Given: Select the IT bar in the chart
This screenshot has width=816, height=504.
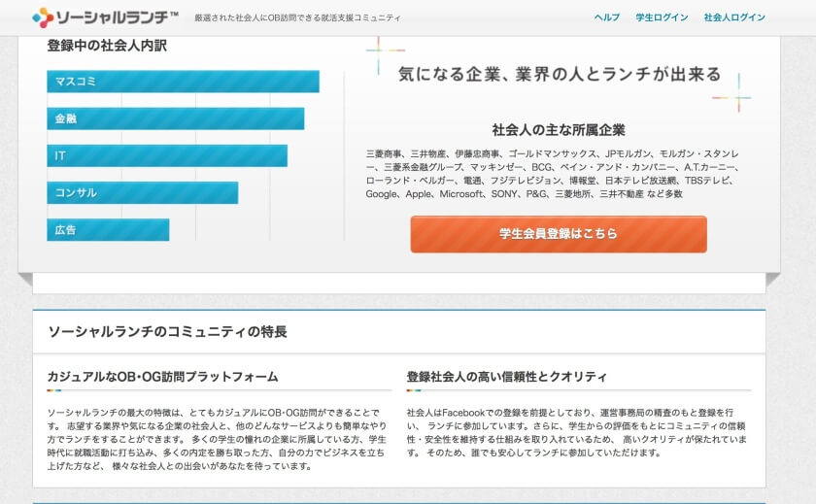Looking at the screenshot, I should coord(167,155).
